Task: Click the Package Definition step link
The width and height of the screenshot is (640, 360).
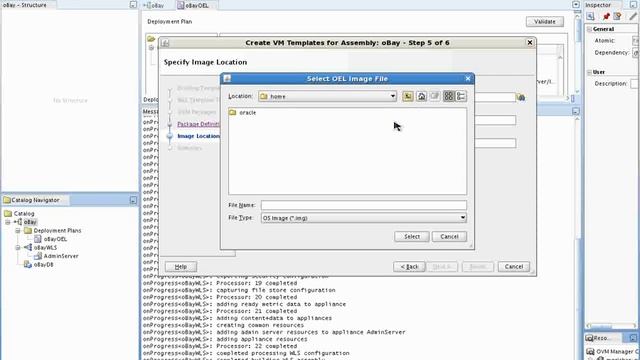Action: click(x=198, y=124)
